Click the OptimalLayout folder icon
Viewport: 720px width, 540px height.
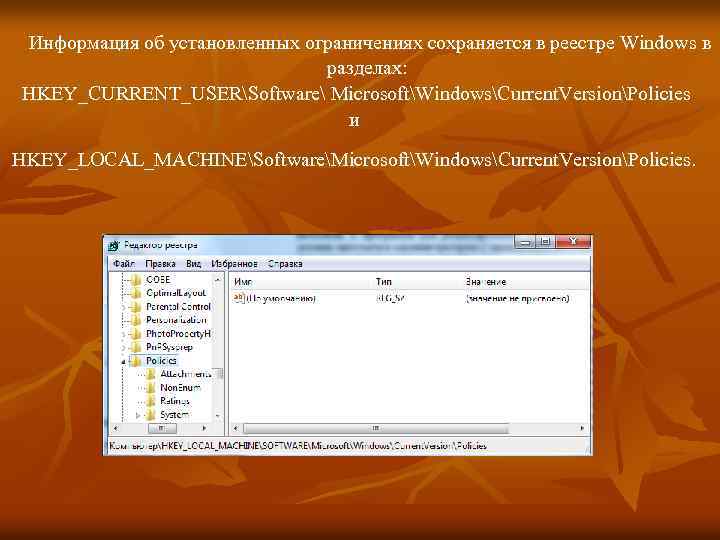(136, 293)
